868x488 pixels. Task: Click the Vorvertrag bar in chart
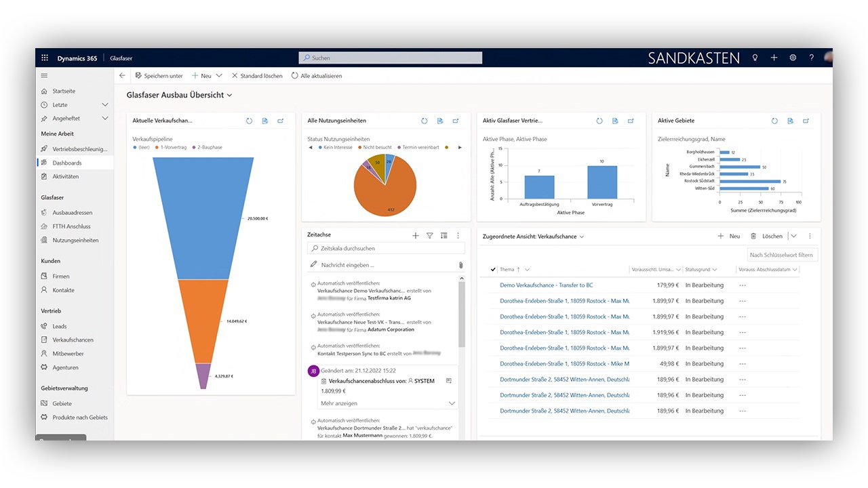pos(602,182)
